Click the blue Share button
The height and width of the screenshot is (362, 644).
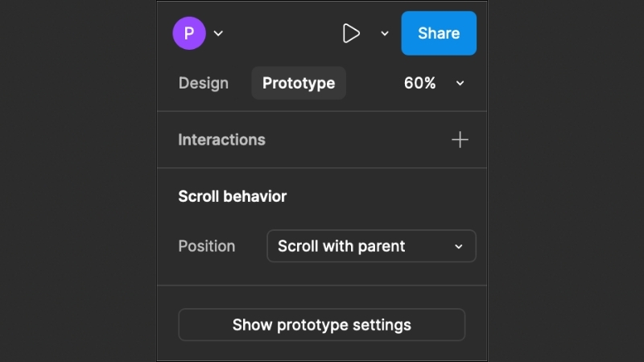(x=439, y=33)
